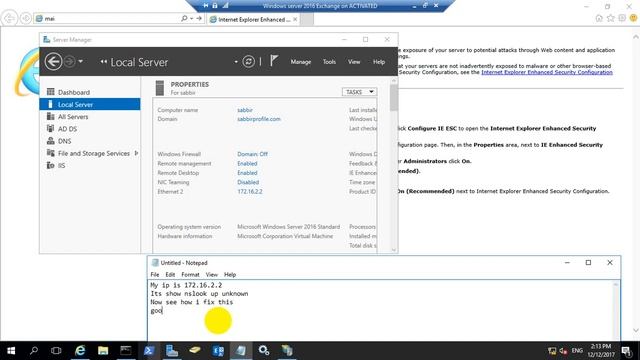Open Command Prompt from taskbar

coord(126,351)
